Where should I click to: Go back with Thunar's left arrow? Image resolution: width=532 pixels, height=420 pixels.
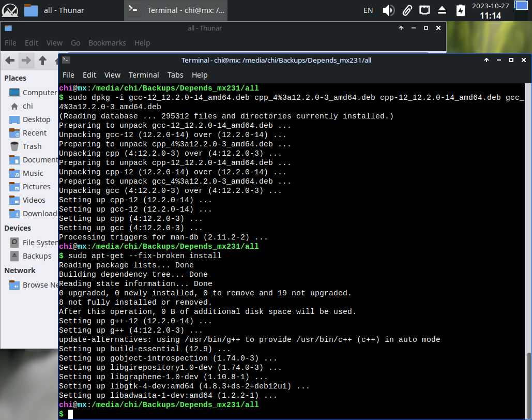tap(10, 61)
